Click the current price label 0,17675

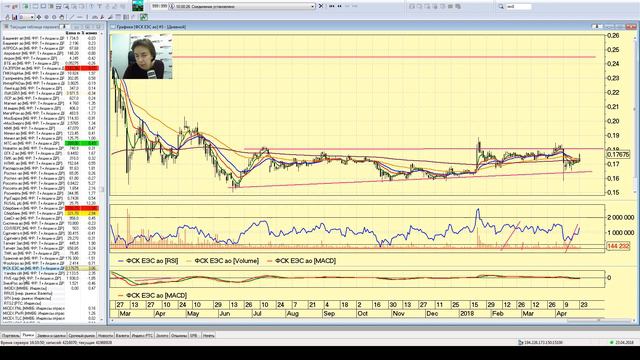(618, 155)
